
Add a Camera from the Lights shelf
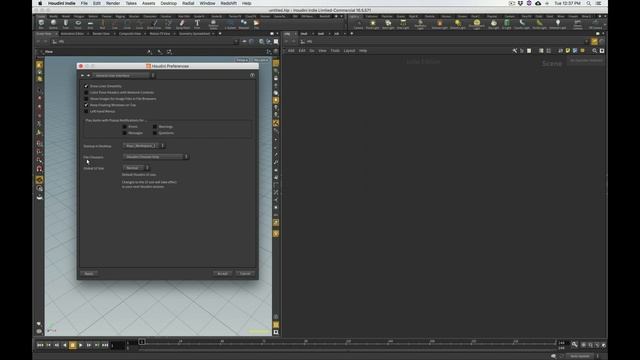[x=358, y=24]
